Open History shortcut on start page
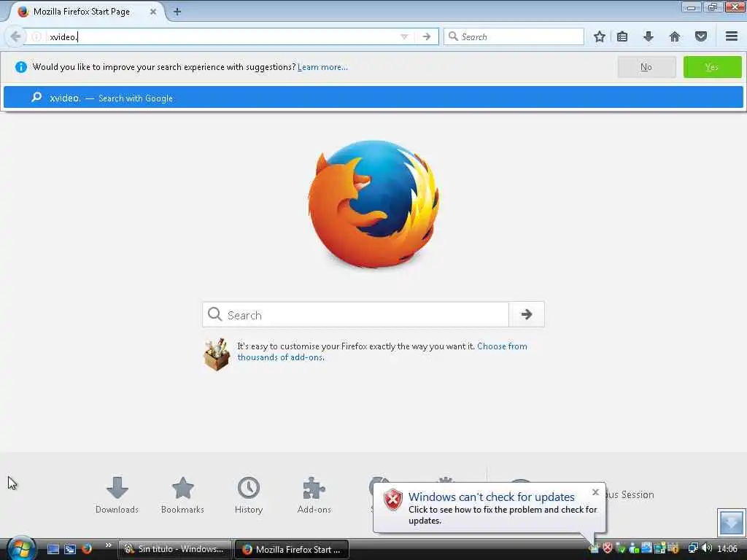The image size is (747, 560). [249, 495]
